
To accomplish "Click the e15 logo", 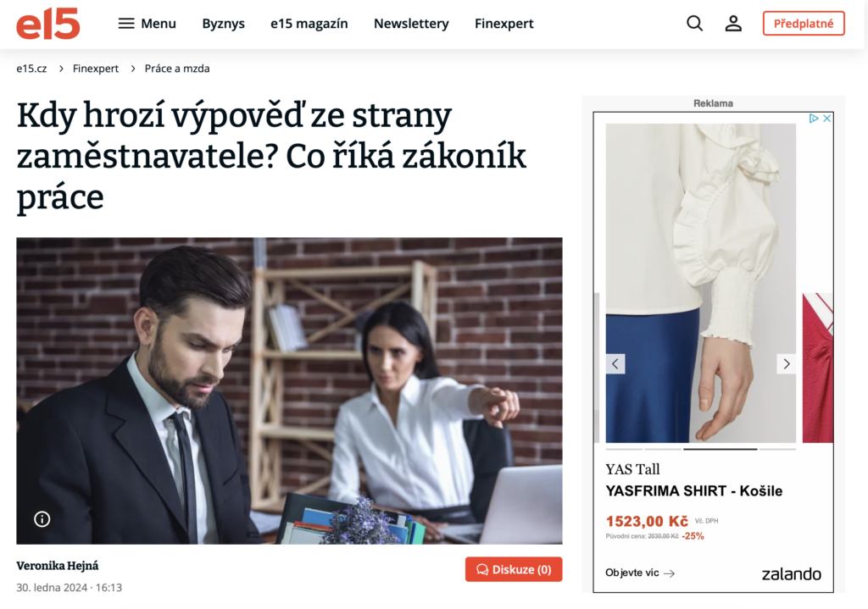I will point(48,24).
